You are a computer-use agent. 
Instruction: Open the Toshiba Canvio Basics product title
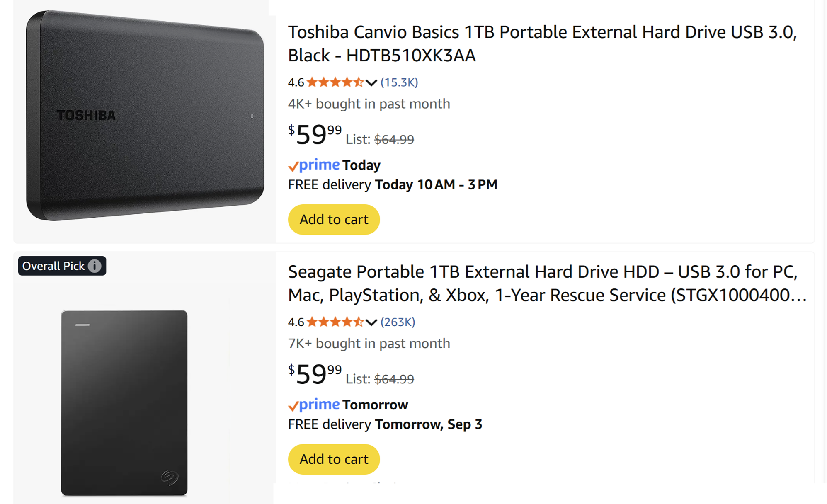point(542,44)
